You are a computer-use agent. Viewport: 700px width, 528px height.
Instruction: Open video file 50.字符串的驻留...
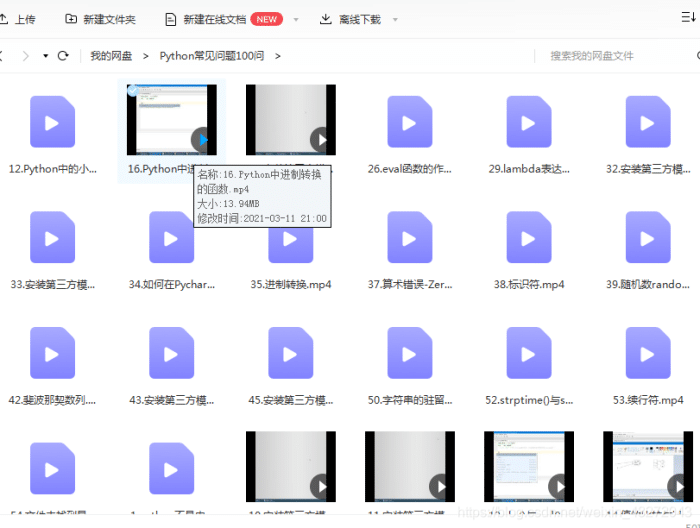[410, 353]
